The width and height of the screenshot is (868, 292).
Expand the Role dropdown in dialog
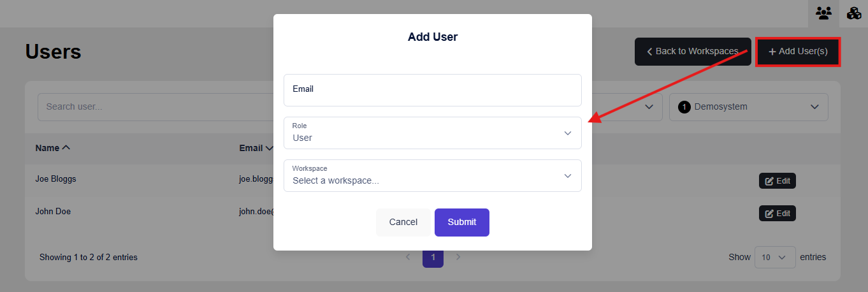[x=432, y=133]
